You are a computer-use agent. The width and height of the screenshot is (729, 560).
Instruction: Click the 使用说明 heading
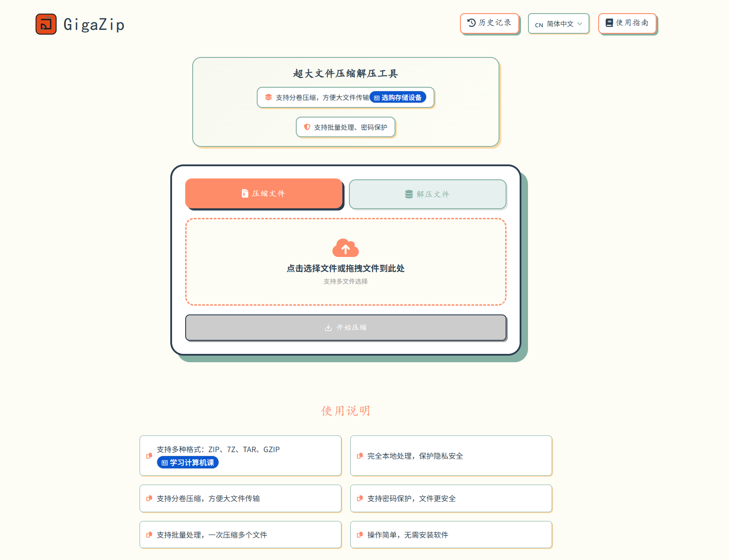click(346, 411)
